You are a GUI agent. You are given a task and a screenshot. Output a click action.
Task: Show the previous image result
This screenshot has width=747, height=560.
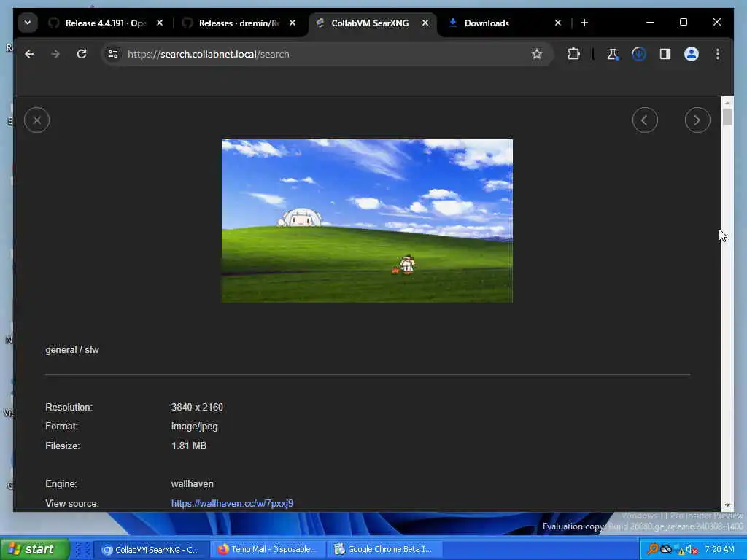click(x=645, y=120)
